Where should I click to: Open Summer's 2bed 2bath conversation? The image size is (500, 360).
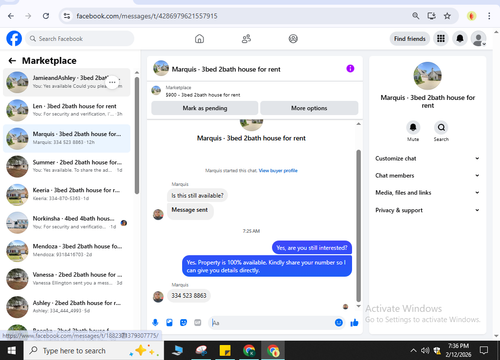click(67, 166)
